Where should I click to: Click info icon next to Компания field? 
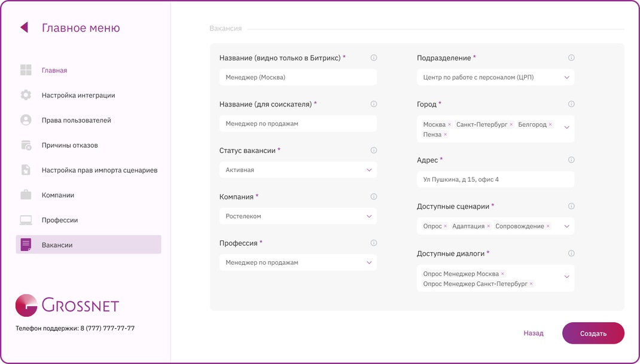373,197
